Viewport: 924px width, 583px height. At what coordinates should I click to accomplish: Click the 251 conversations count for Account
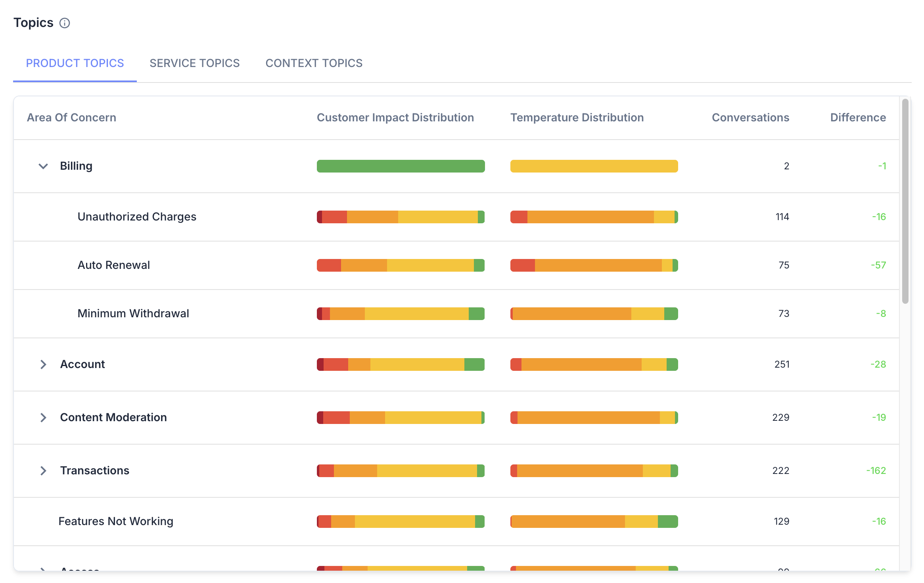782,364
